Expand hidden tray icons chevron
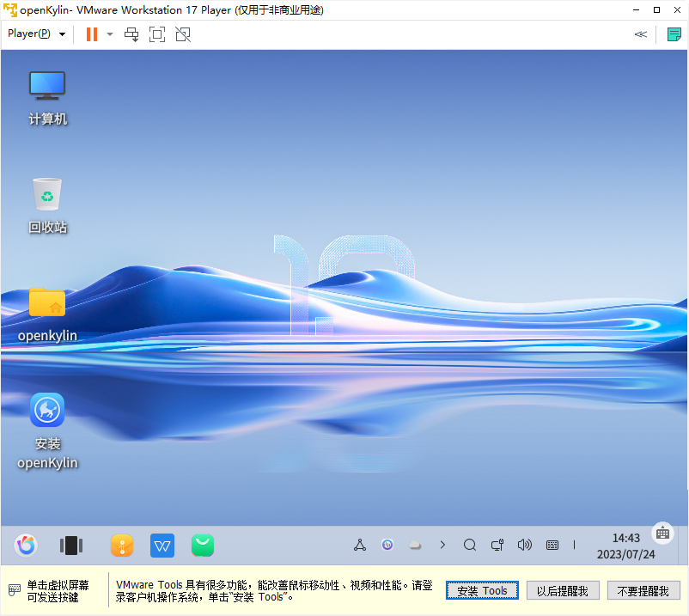Image resolution: width=689 pixels, height=616 pixels. [442, 545]
